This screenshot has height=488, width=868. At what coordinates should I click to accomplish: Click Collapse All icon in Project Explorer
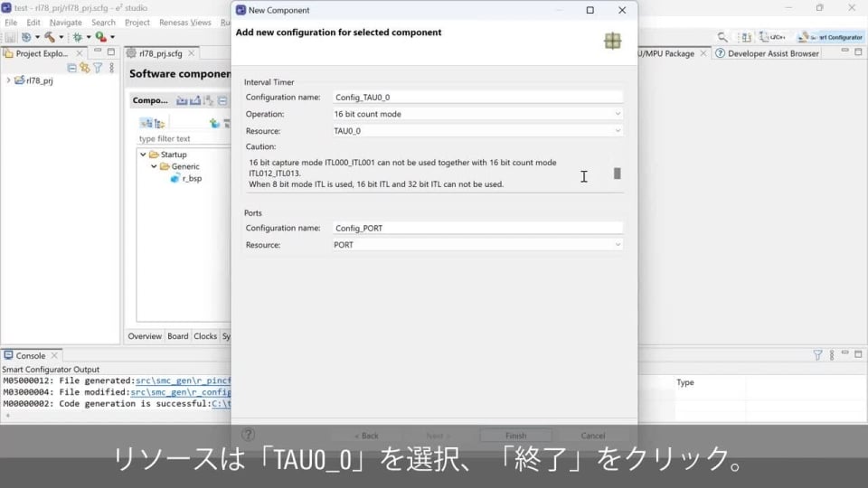point(71,68)
